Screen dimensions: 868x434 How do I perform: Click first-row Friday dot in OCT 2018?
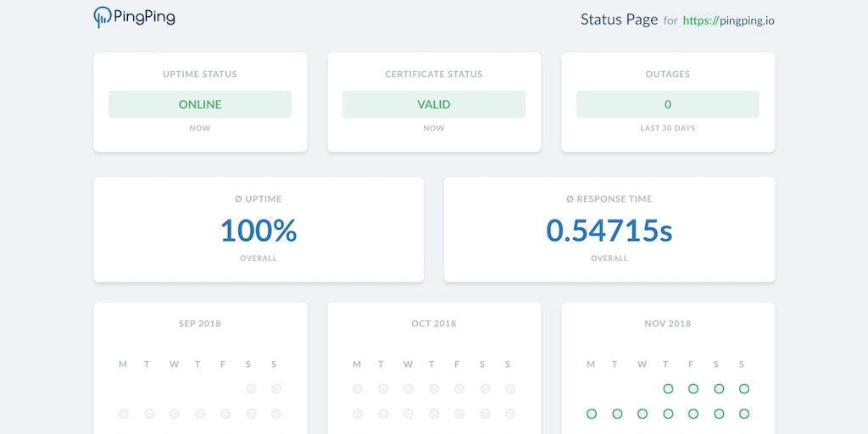pos(459,388)
